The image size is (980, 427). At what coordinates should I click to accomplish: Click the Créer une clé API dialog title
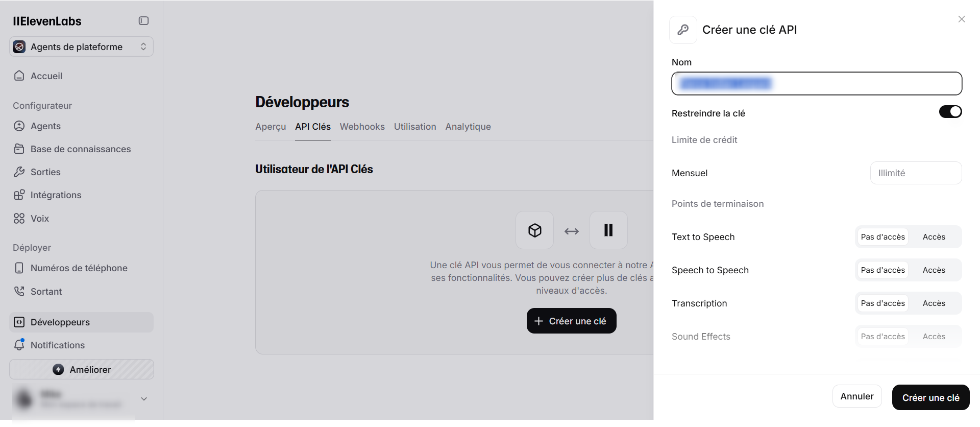click(x=749, y=30)
